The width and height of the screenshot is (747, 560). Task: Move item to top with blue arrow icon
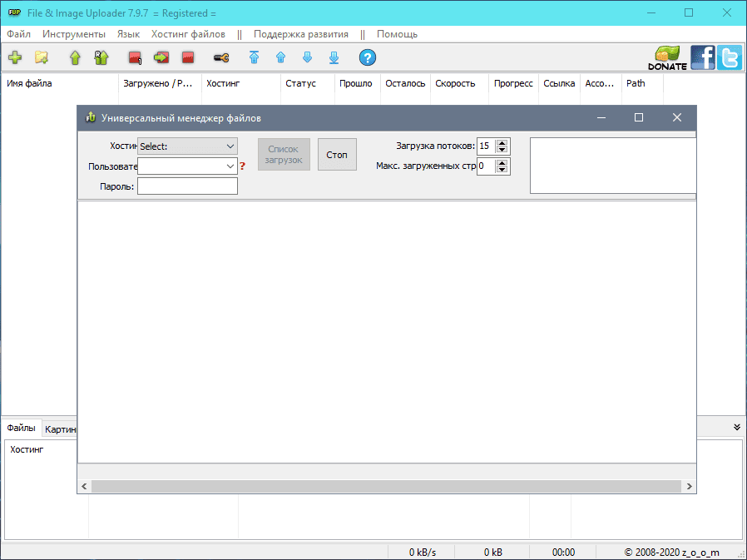pyautogui.click(x=254, y=57)
